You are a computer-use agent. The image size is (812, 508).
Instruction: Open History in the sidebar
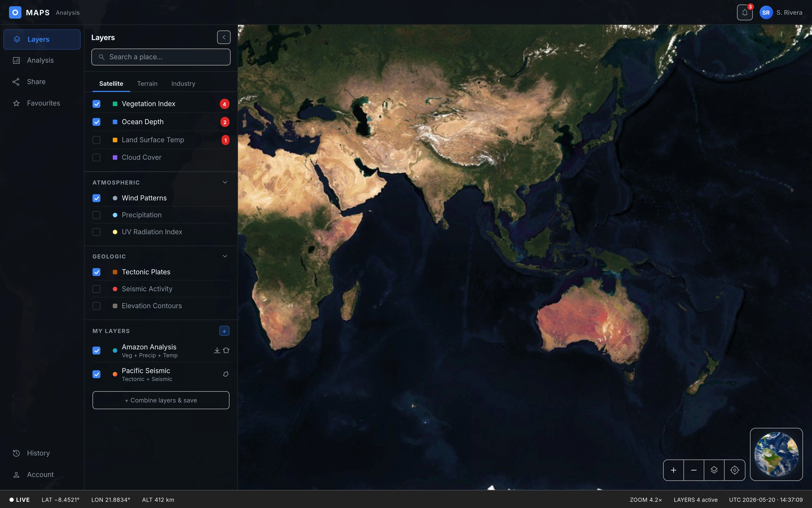coord(42,453)
